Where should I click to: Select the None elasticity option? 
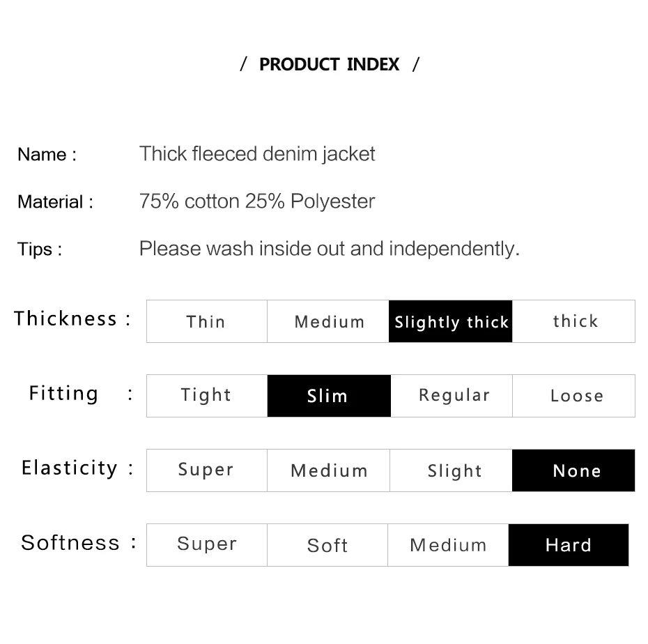pyautogui.click(x=573, y=470)
